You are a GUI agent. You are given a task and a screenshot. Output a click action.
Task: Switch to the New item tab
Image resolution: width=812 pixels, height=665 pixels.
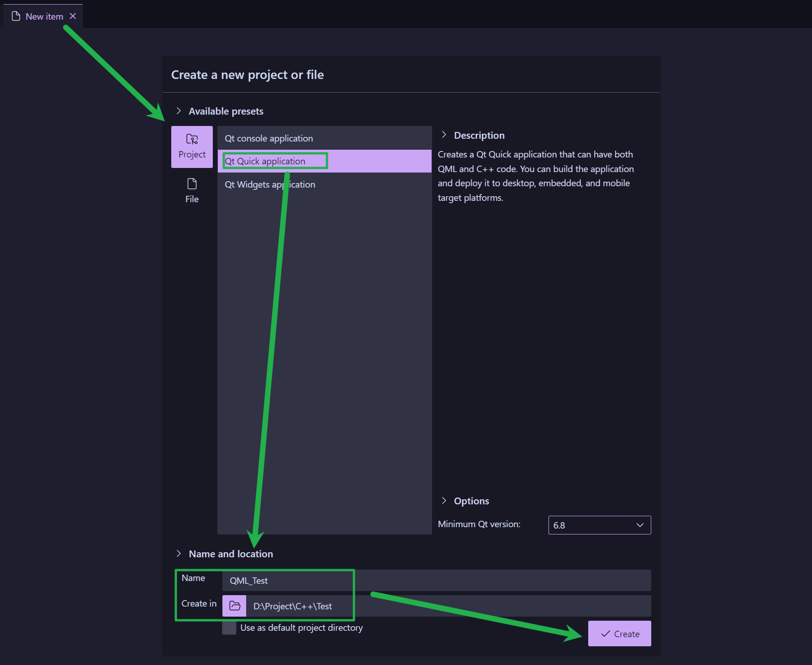44,16
